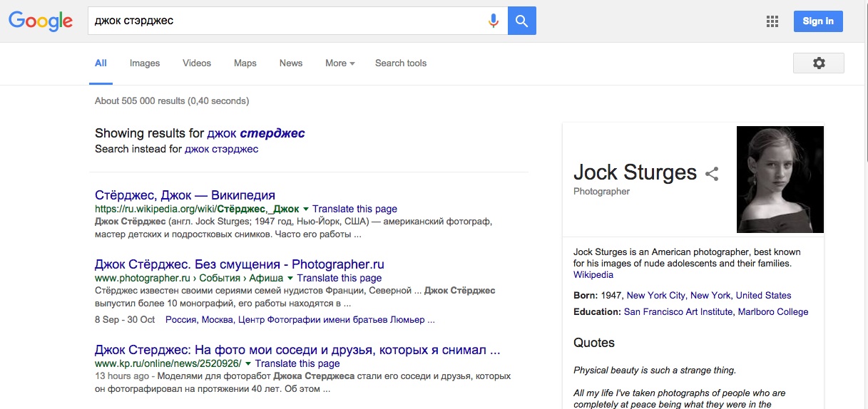
Task: Expand the dropdown arrow beside photographer.ru URL
Action: click(290, 279)
